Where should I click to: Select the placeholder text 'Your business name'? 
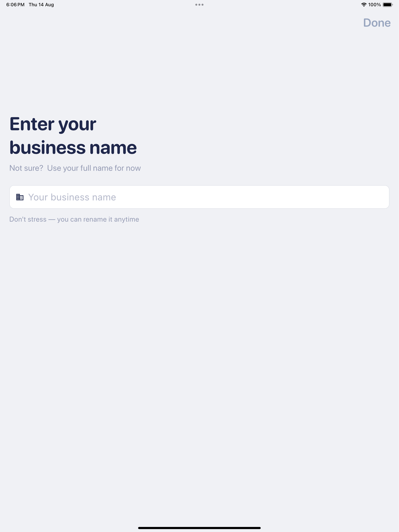pyautogui.click(x=72, y=197)
